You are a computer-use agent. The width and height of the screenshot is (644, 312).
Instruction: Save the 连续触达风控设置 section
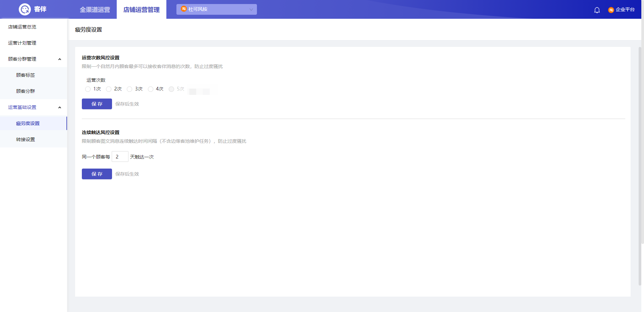click(x=97, y=174)
